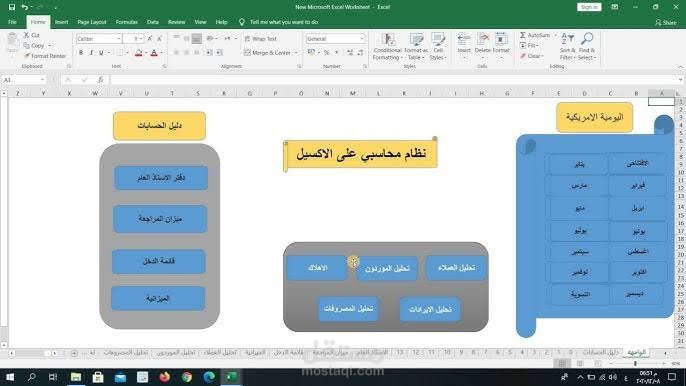Image resolution: width=686 pixels, height=386 pixels.
Task: Click the نظام محاسبي على الاكسيل title banner
Action: tap(360, 154)
